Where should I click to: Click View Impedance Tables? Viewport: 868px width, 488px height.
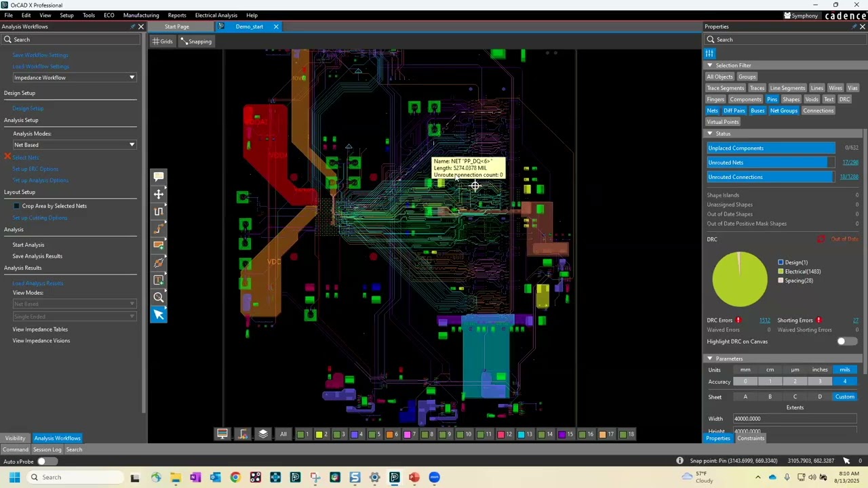coord(40,329)
